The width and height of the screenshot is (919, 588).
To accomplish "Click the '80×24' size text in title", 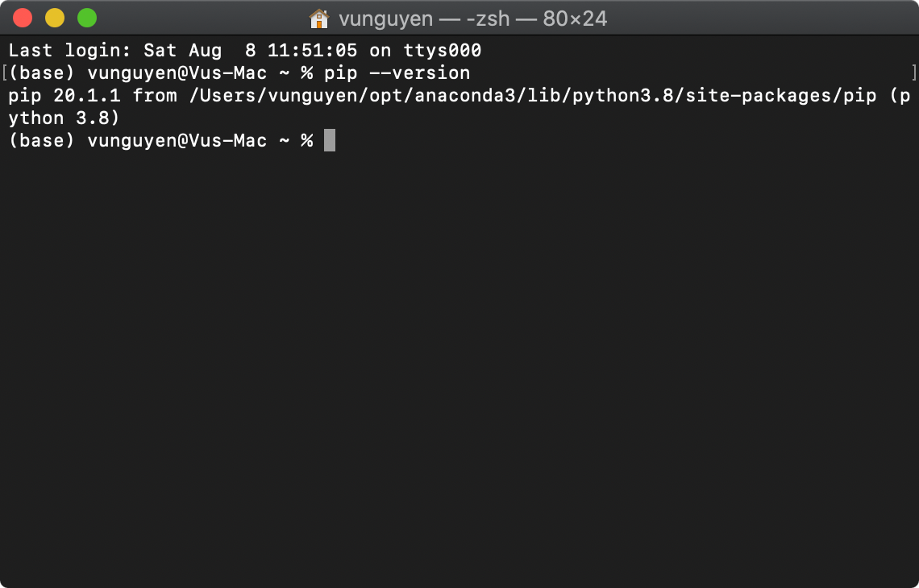I will tap(574, 19).
